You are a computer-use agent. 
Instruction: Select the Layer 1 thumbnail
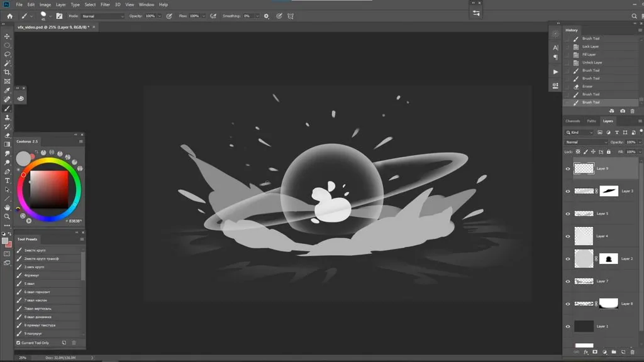coord(584,326)
